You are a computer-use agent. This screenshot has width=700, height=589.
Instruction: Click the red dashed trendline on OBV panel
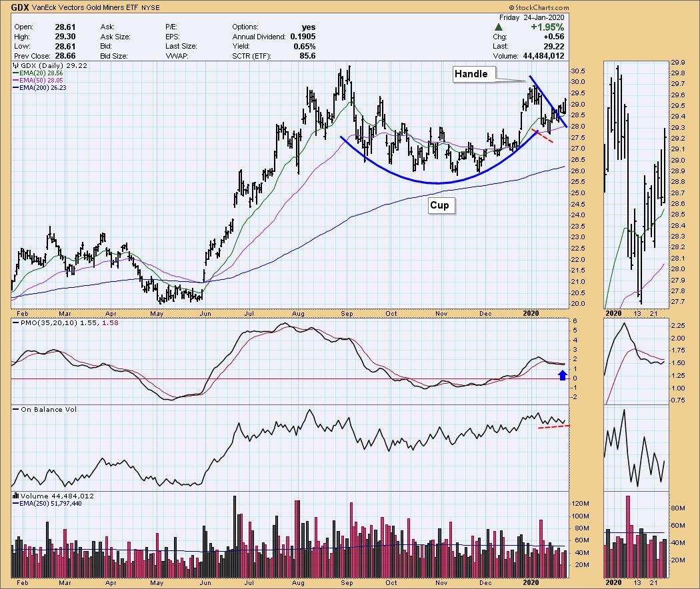pyautogui.click(x=553, y=426)
